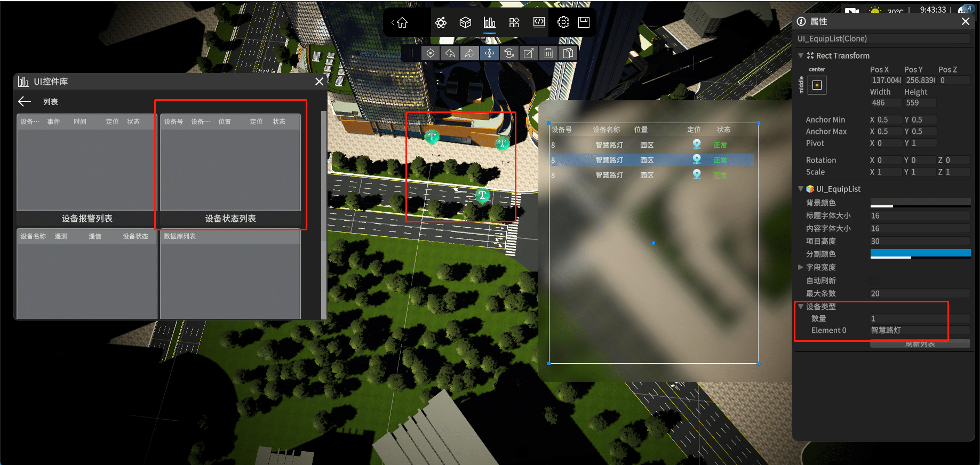
Task: Open the 3D model box tool
Action: tap(465, 22)
